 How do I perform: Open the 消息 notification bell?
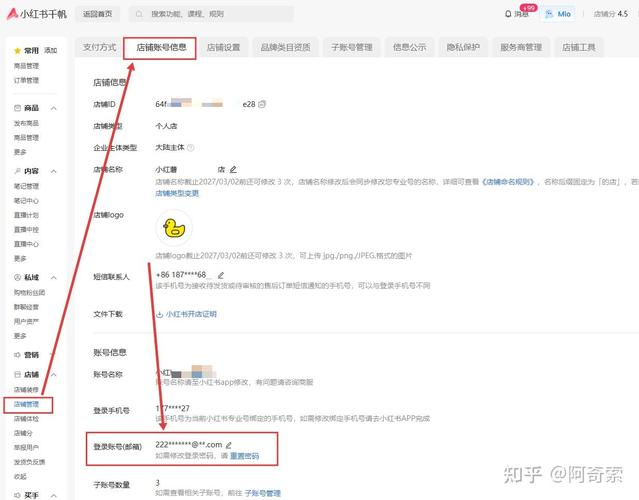click(x=508, y=14)
